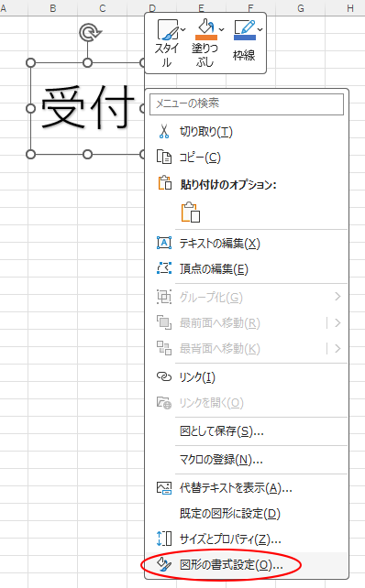Expand the グループ化(G) submenu arrow
The width and height of the screenshot is (365, 588).
[337, 297]
